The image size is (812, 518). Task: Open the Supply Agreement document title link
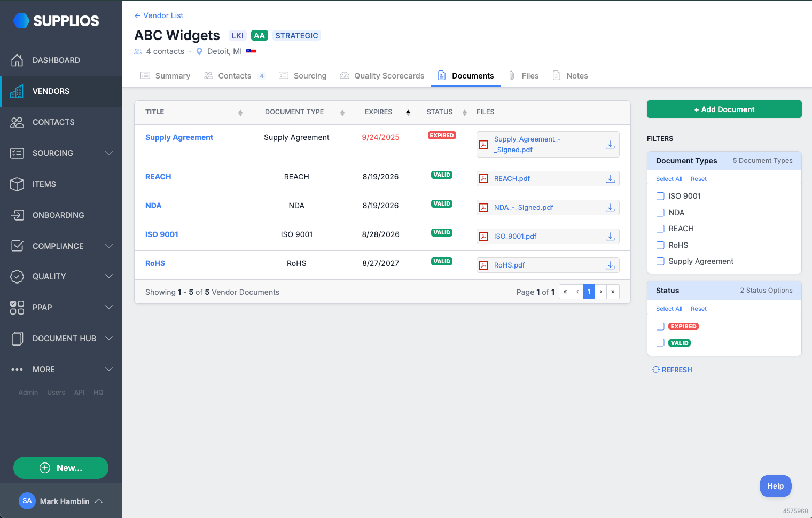[x=179, y=137]
